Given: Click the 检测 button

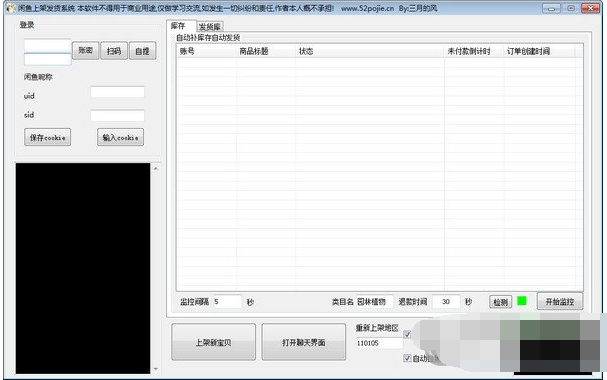Looking at the screenshot, I should coord(501,302).
